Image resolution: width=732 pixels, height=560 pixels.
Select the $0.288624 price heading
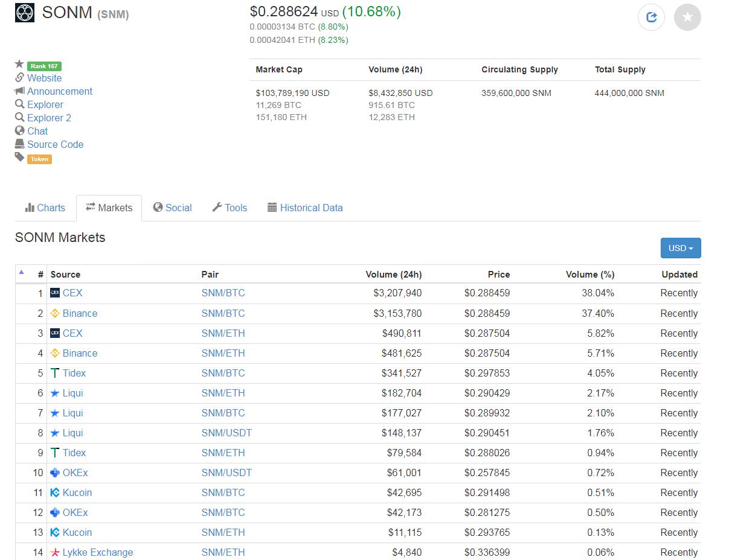[x=284, y=11]
